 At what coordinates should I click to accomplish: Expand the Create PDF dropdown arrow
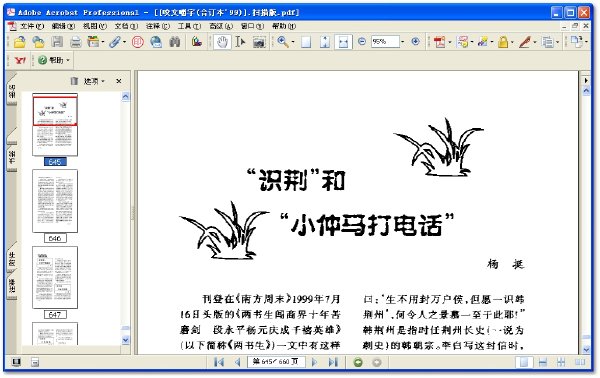click(450, 42)
